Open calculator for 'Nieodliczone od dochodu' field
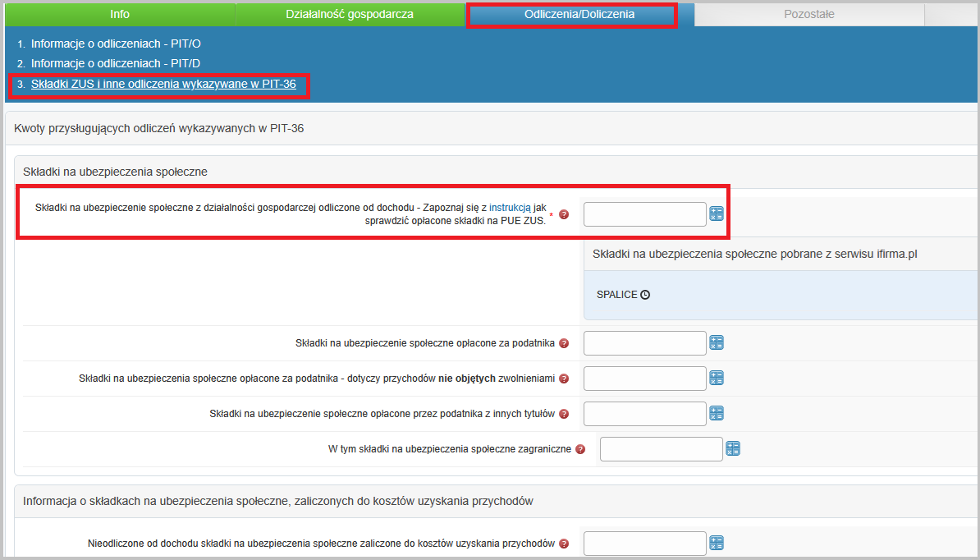This screenshot has height=560, width=980. click(x=716, y=544)
